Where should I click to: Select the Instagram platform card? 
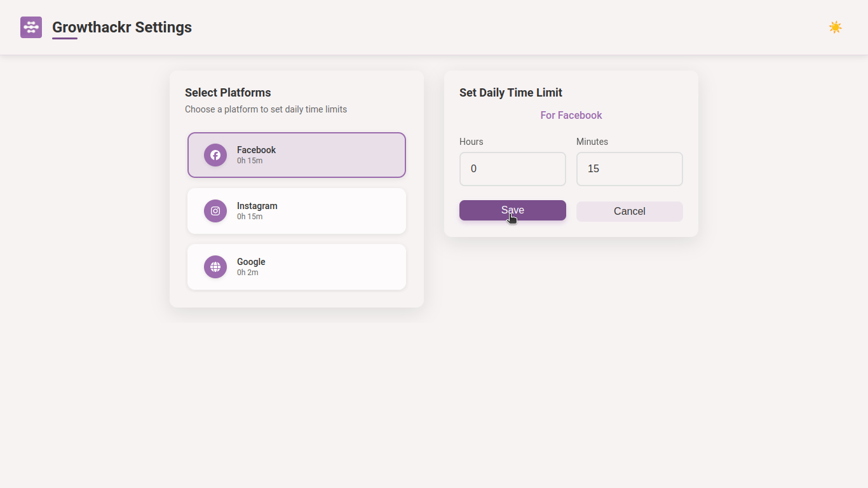[x=296, y=211]
